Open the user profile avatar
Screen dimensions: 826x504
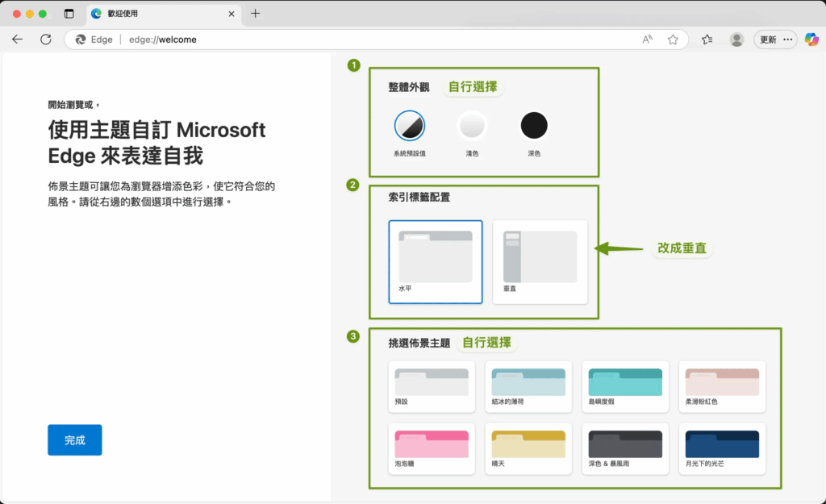pos(736,40)
